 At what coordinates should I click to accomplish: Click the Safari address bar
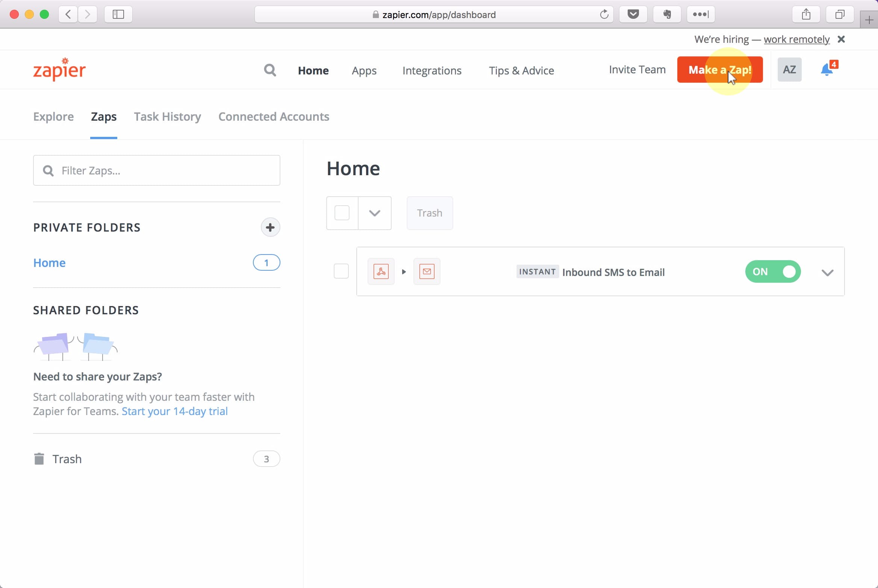tap(434, 15)
